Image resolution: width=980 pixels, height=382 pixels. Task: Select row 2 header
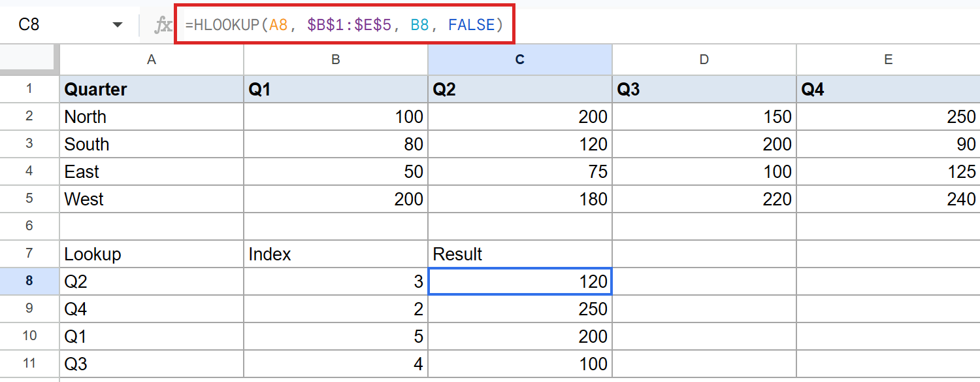click(x=29, y=116)
